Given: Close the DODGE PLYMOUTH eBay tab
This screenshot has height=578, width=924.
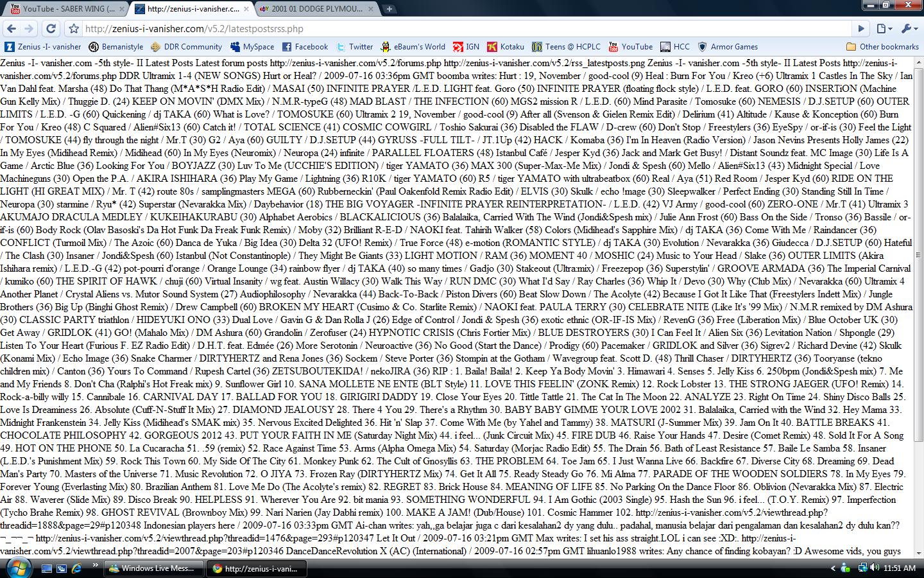Looking at the screenshot, I should [372, 9].
